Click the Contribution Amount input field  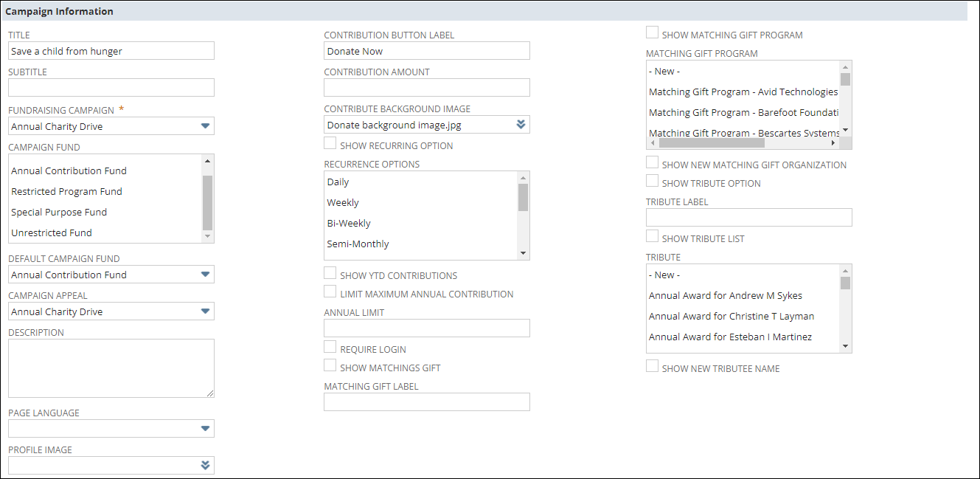tap(426, 88)
